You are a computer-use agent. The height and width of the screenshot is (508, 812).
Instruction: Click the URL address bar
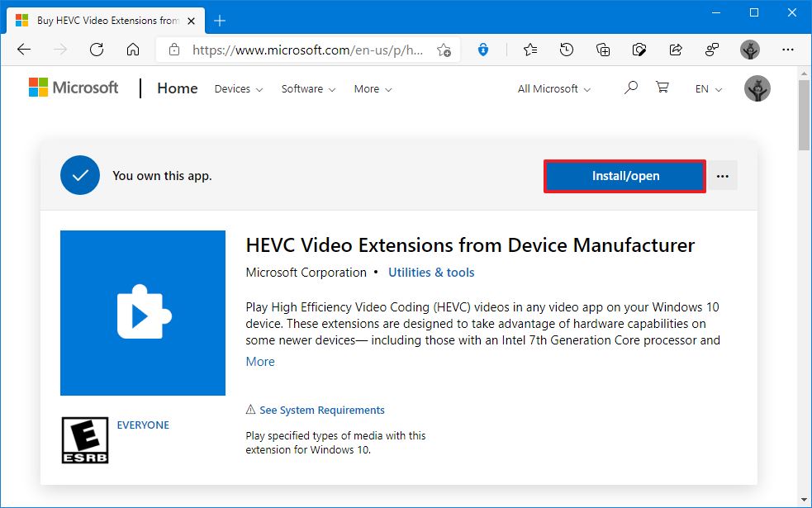coord(307,50)
